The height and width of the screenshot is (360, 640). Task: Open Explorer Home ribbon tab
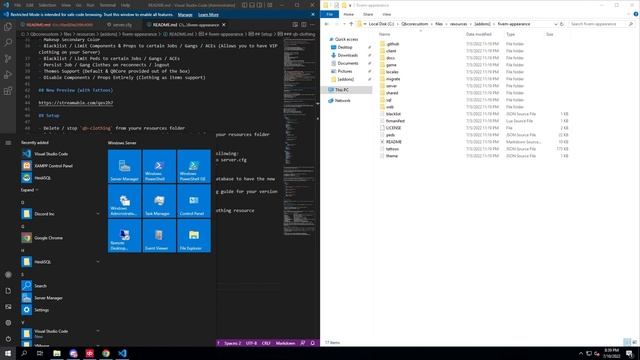pos(348,14)
